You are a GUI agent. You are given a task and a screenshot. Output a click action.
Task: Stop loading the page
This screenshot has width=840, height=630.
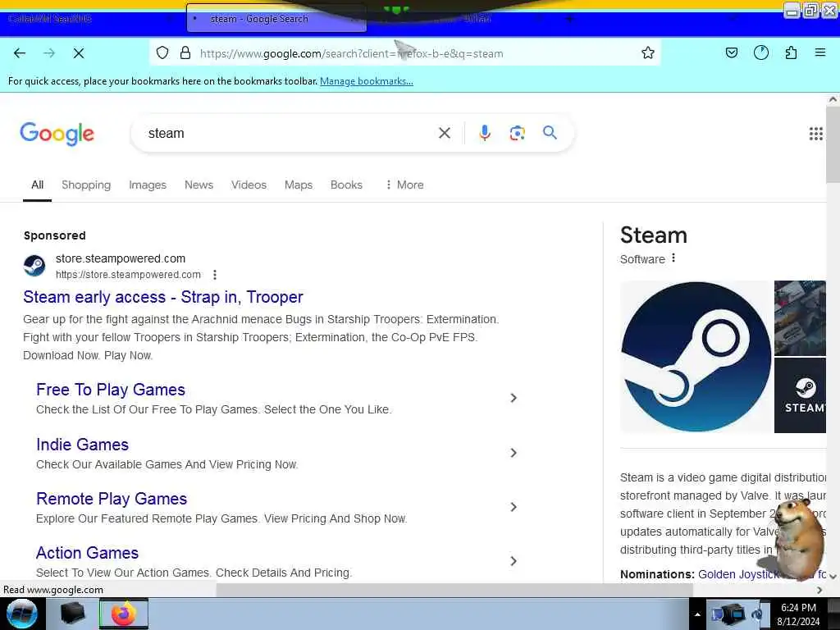click(x=78, y=53)
